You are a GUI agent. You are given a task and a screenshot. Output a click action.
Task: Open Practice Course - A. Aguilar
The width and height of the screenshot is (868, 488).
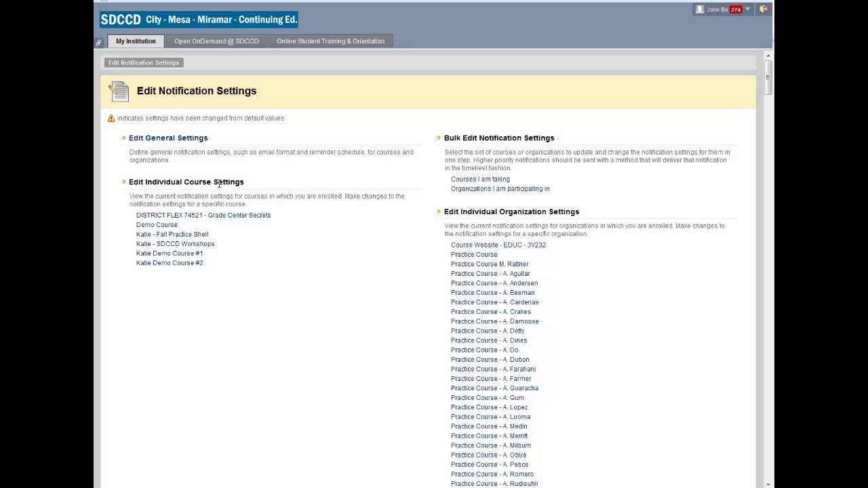[490, 274]
